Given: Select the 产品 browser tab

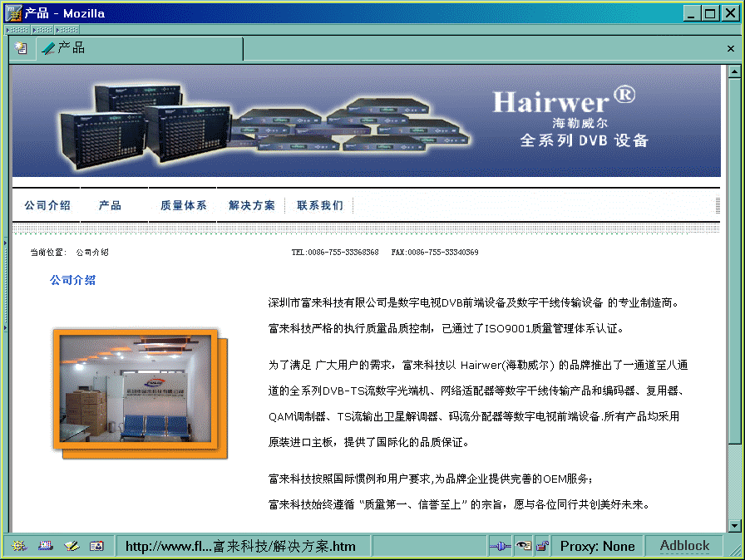Looking at the screenshot, I should click(140, 48).
